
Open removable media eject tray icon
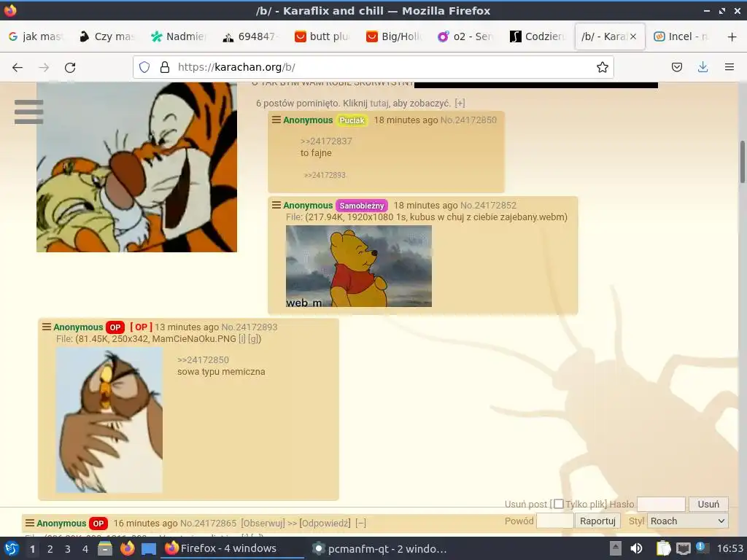616,548
